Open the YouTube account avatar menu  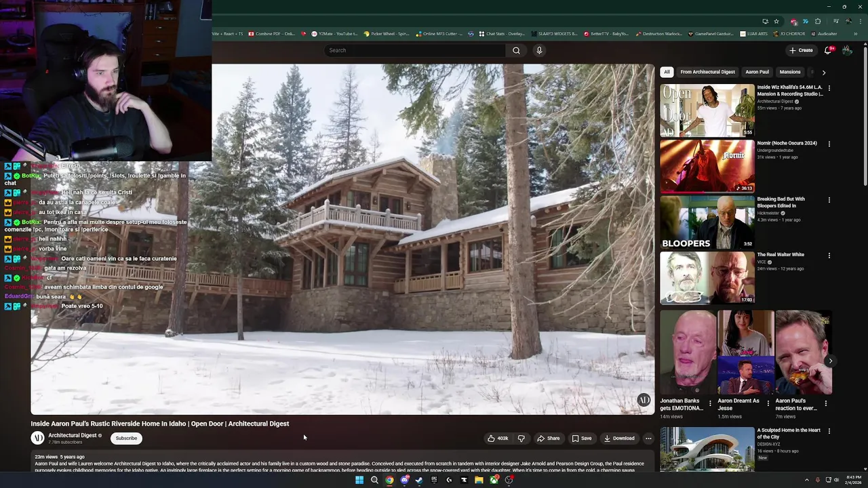pyautogui.click(x=847, y=50)
